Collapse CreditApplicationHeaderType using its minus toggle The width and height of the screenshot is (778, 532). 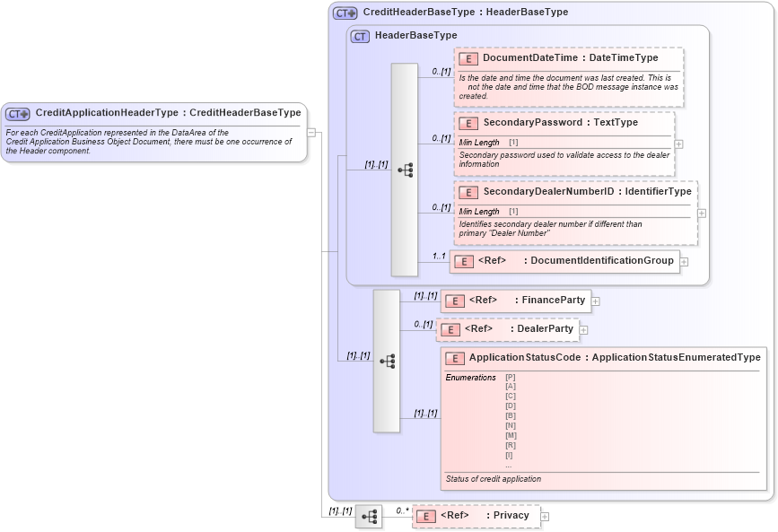tap(310, 133)
